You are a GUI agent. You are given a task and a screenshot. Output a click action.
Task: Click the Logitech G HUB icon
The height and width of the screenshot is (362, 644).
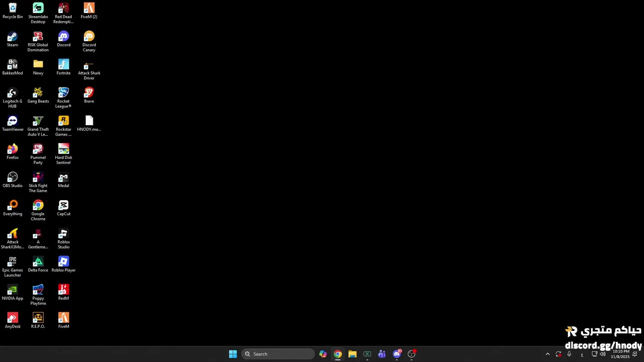coord(13,98)
